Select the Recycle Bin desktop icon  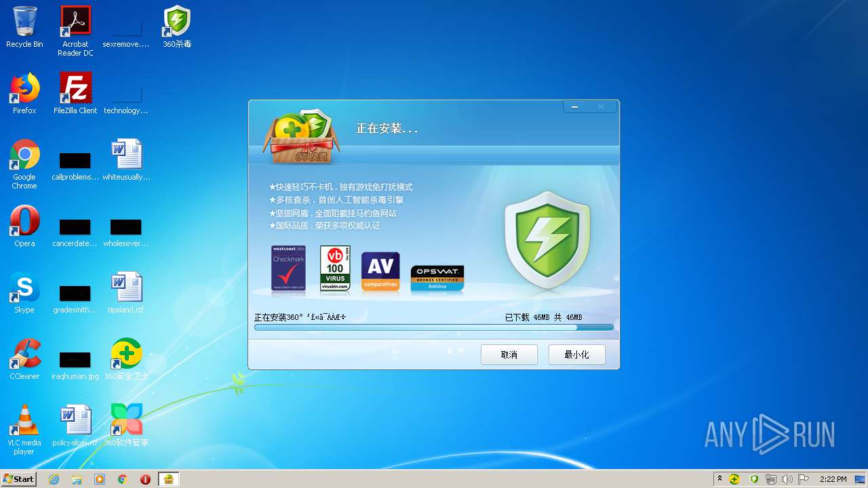pyautogui.click(x=24, y=27)
